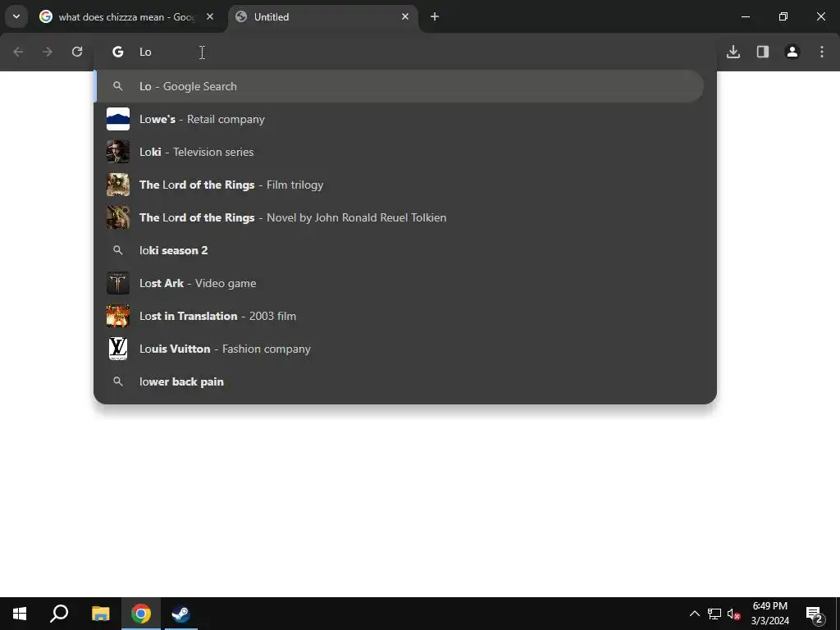
Task: Open the Windows Start menu
Action: pyautogui.click(x=20, y=614)
